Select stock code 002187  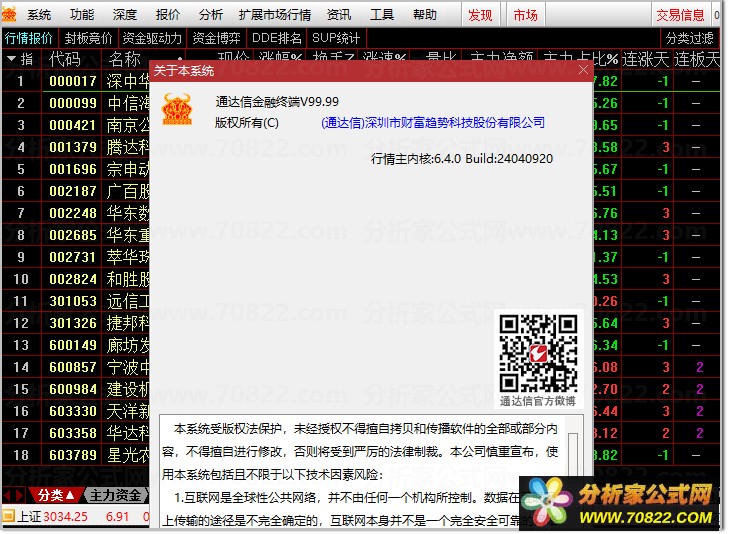(x=73, y=191)
